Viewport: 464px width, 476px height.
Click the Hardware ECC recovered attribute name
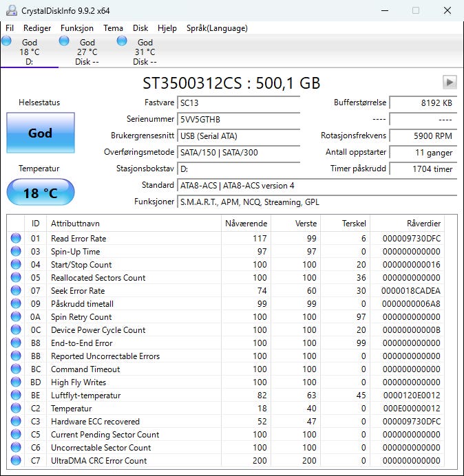(x=95, y=422)
